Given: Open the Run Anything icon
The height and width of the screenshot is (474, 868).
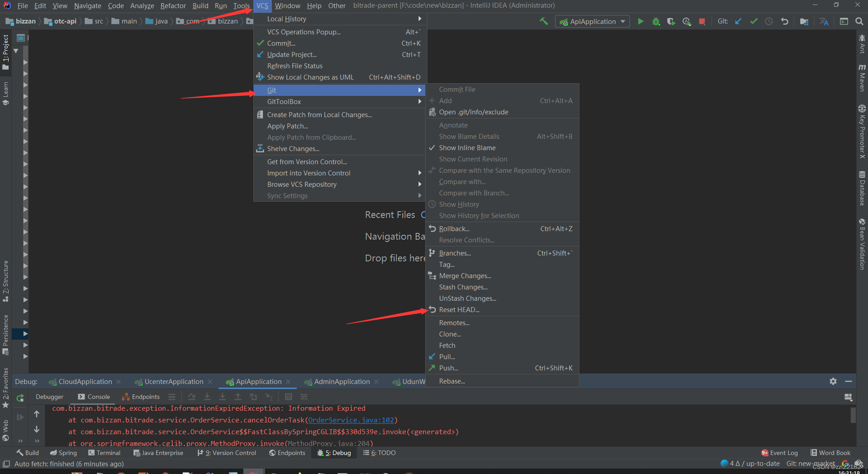Looking at the screenshot, I should 844,21.
